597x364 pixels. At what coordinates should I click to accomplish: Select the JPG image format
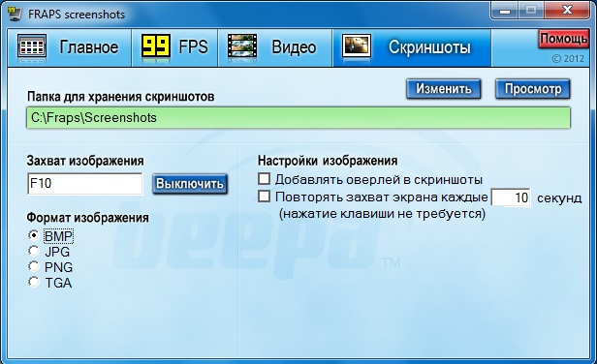[34, 251]
